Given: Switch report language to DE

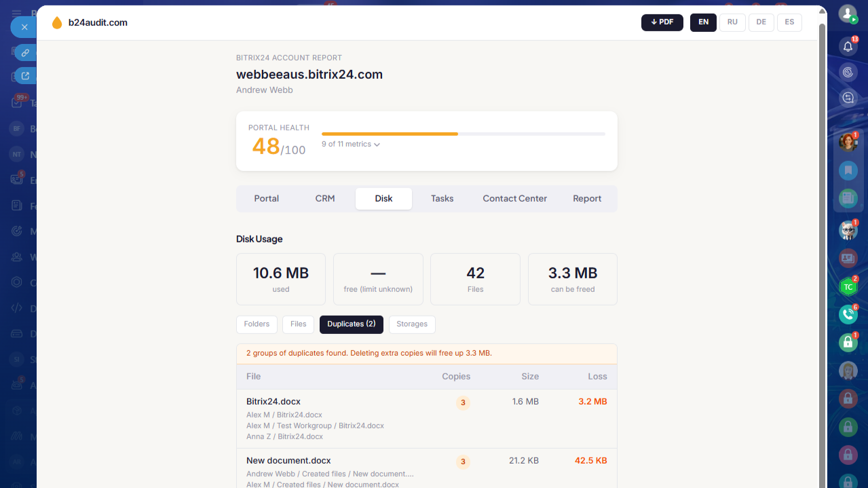Looking at the screenshot, I should (x=761, y=22).
